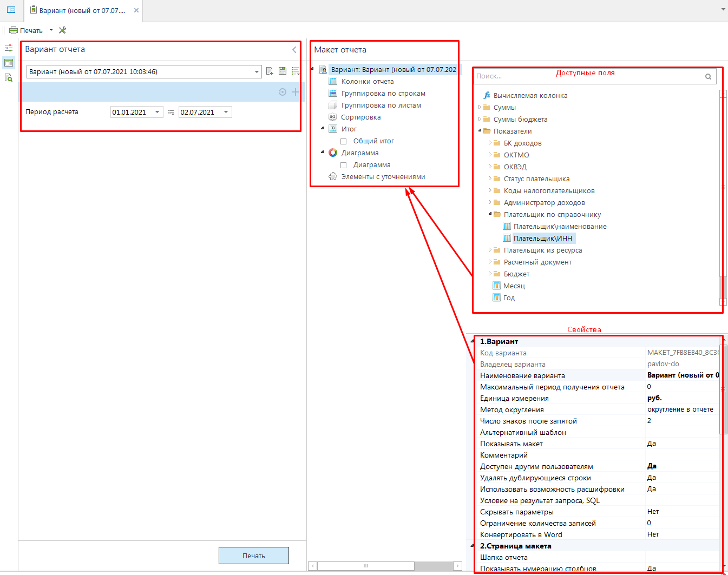Toggle the Общий итог checkbox

pos(343,141)
